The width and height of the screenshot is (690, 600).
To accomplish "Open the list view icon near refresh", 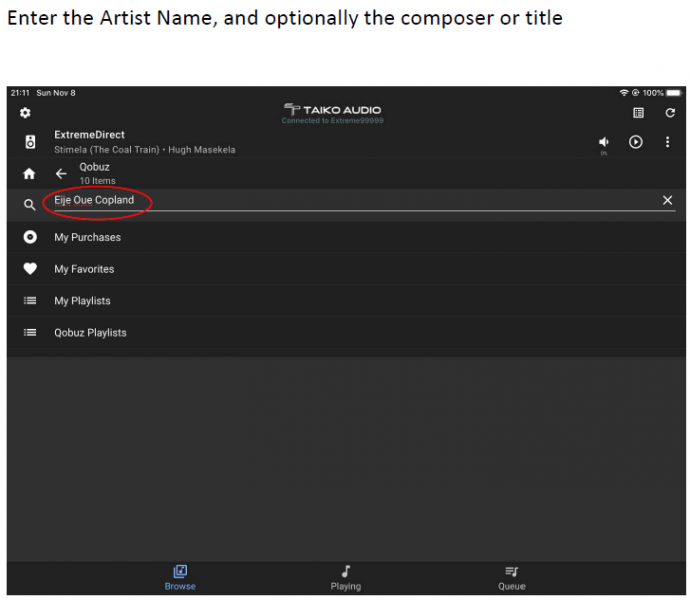I will (638, 113).
